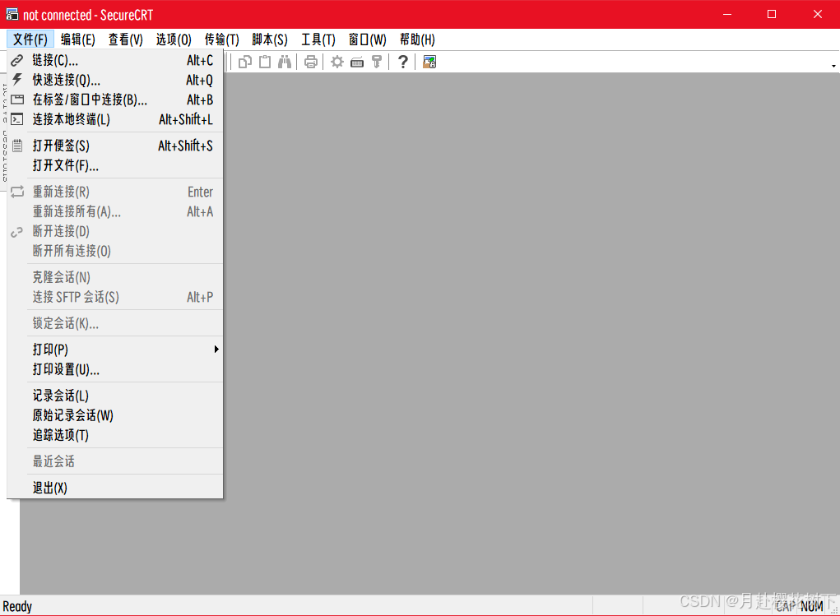The height and width of the screenshot is (616, 840).
Task: Open Find with the binoculars icon
Action: (x=285, y=63)
